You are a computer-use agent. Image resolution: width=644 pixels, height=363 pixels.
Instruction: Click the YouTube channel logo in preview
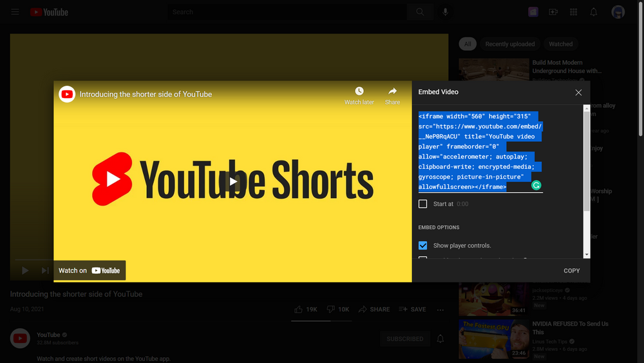point(67,94)
